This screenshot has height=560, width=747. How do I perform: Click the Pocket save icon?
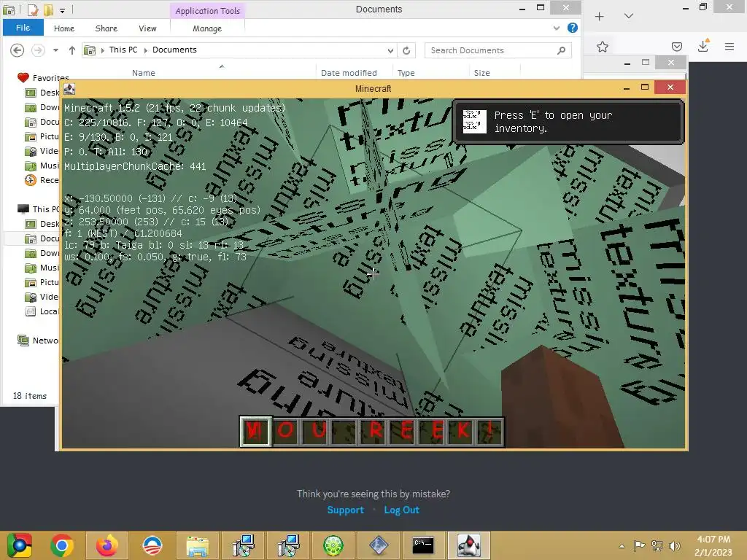676,47
